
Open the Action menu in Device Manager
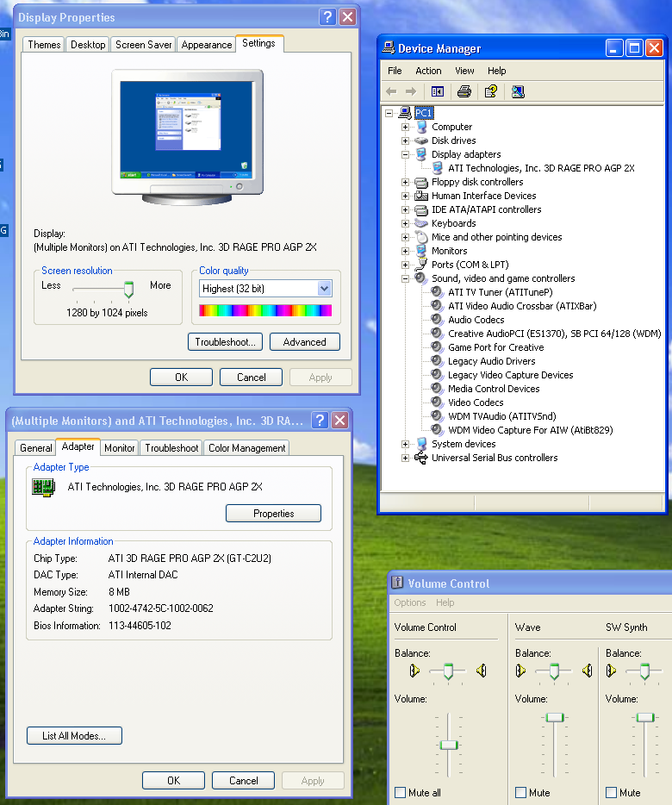click(x=428, y=71)
